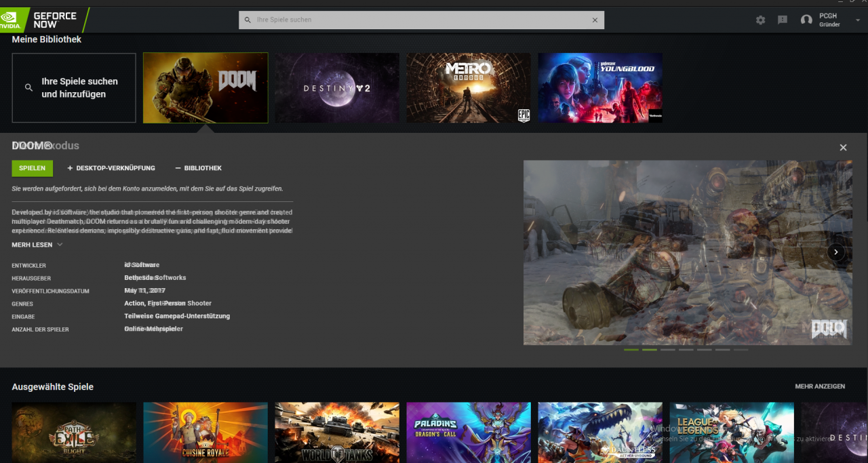
Task: Select last carousel indicator dash
Action: [741, 350]
